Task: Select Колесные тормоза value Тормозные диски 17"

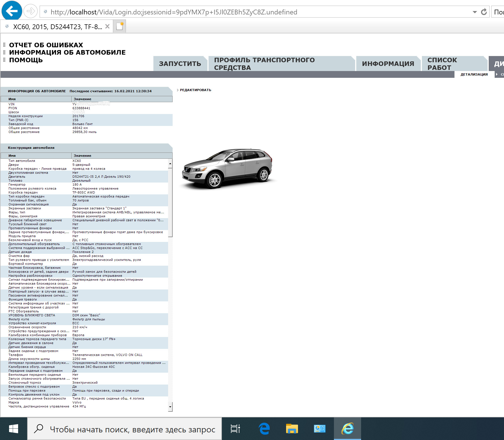Action: [94, 339]
